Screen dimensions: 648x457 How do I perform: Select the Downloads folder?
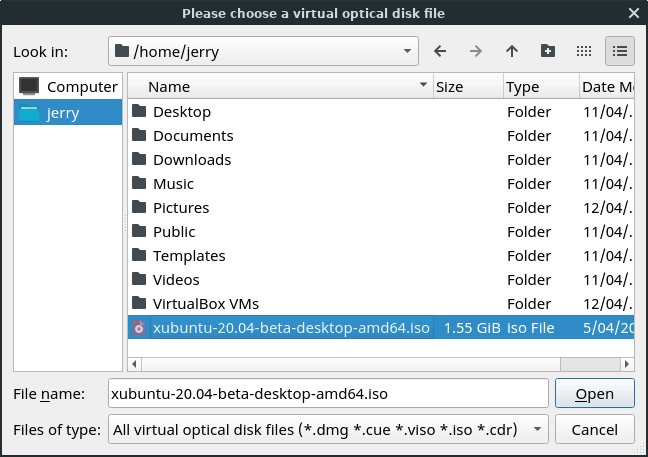pyautogui.click(x=192, y=160)
